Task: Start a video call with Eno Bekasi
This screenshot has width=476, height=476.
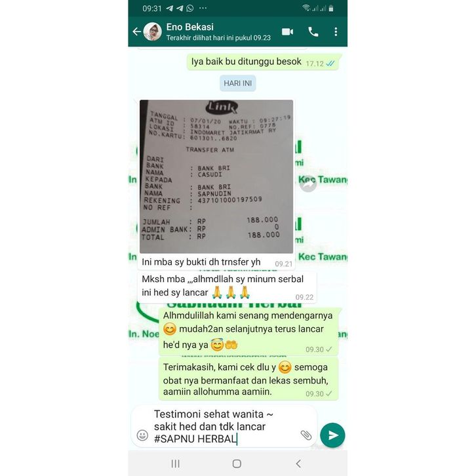Action: pos(287,32)
